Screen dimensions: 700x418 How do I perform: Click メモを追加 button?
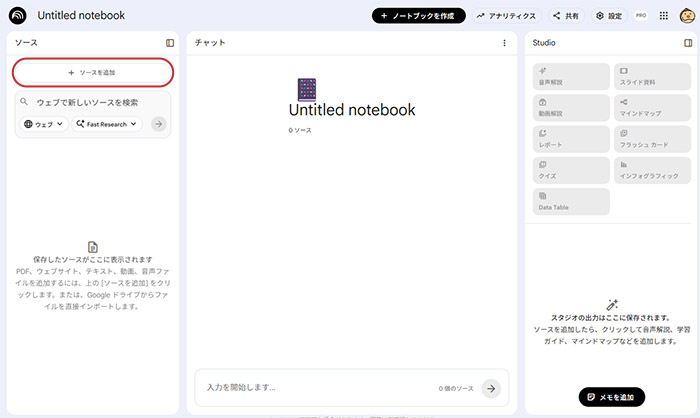pyautogui.click(x=612, y=397)
